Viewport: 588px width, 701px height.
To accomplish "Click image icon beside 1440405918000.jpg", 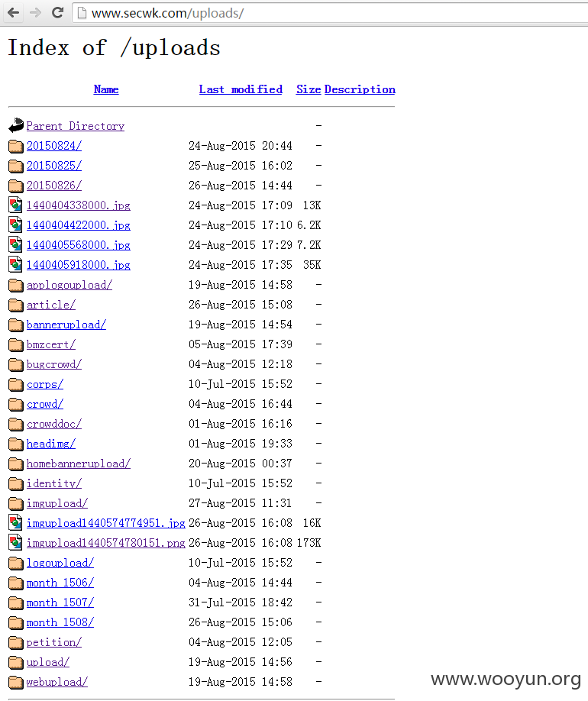I will [15, 265].
